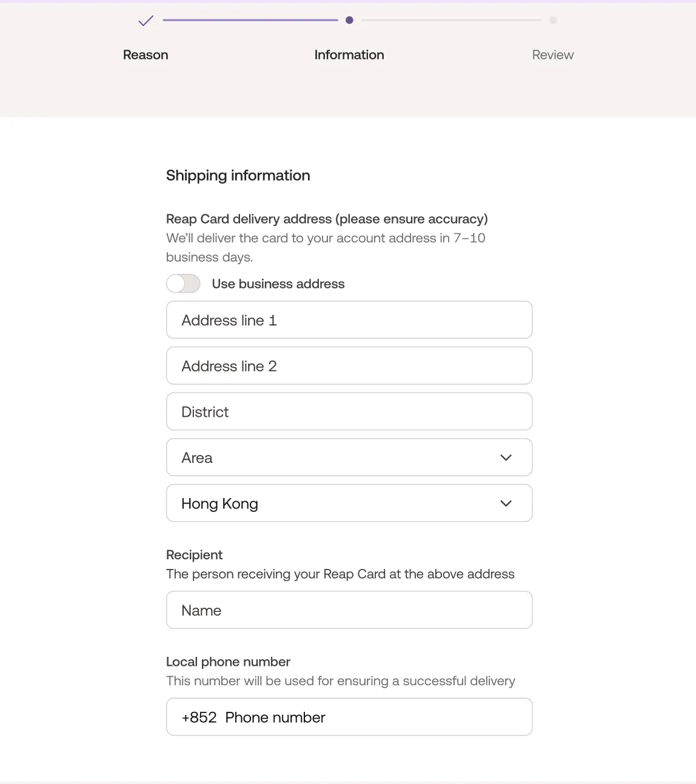This screenshot has width=696, height=784.
Task: Select the Information step label
Action: (349, 55)
